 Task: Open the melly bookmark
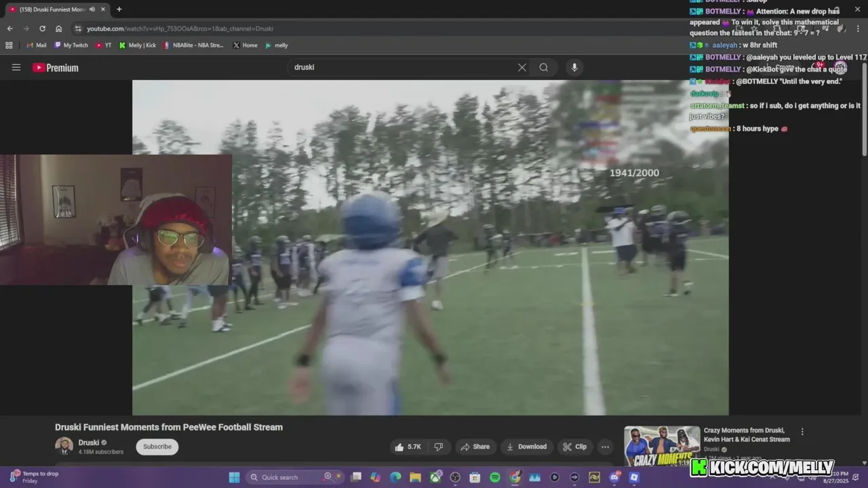pos(277,45)
